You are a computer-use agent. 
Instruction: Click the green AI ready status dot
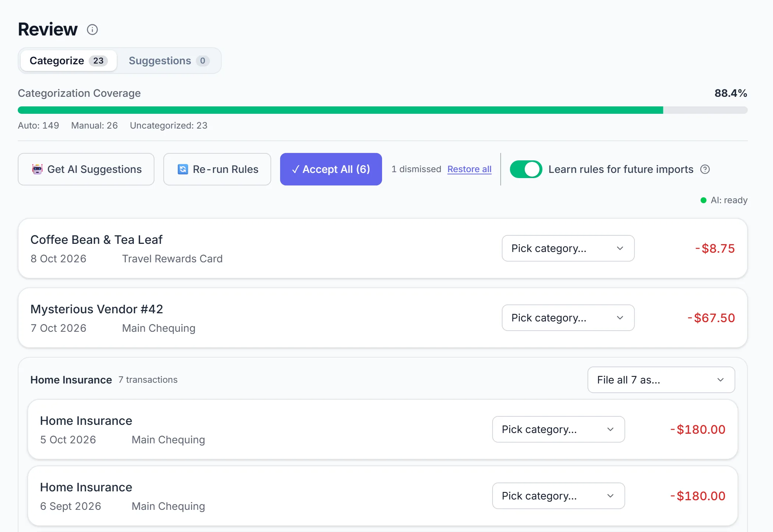[704, 200]
